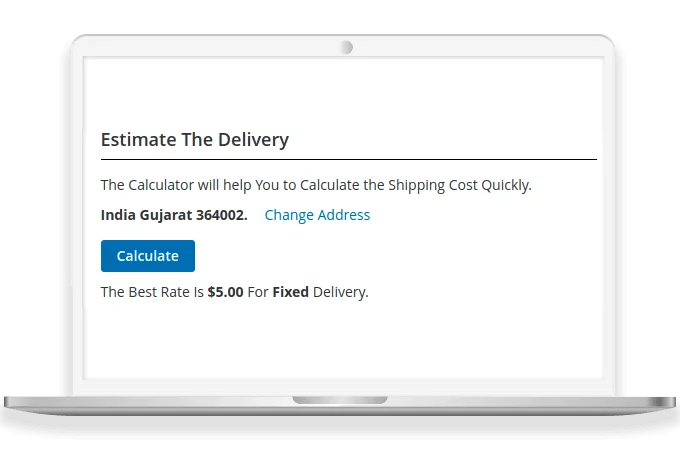The width and height of the screenshot is (680, 450).
Task: Click the laptop webcam at the top bezel
Action: (x=346, y=47)
